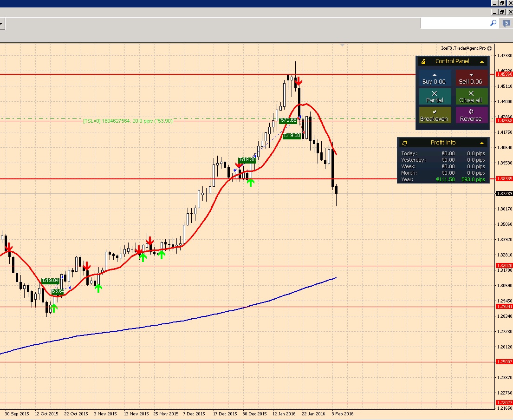Focus the search input field at top right
The image size is (513, 420).
[x=455, y=23]
